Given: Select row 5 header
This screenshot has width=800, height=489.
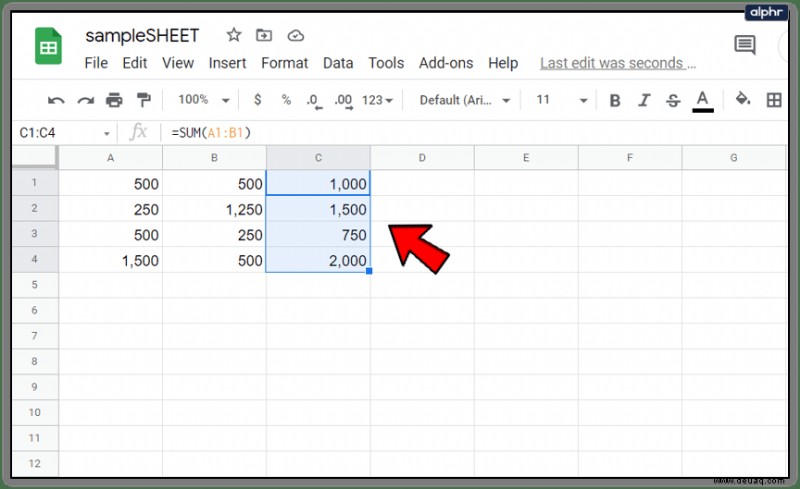Looking at the screenshot, I should tap(35, 285).
